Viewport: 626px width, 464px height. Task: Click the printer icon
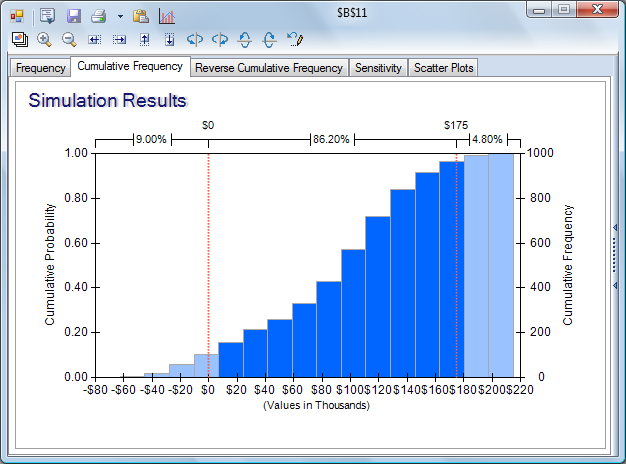pos(98,16)
